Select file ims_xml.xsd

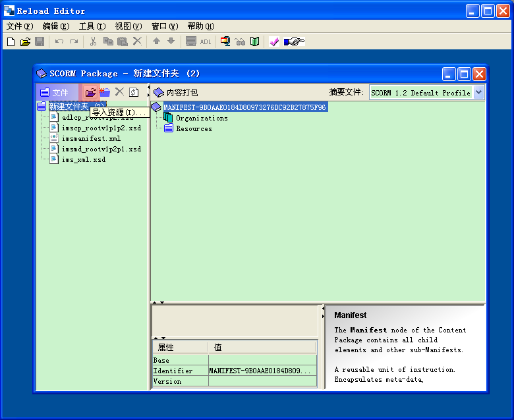click(84, 159)
